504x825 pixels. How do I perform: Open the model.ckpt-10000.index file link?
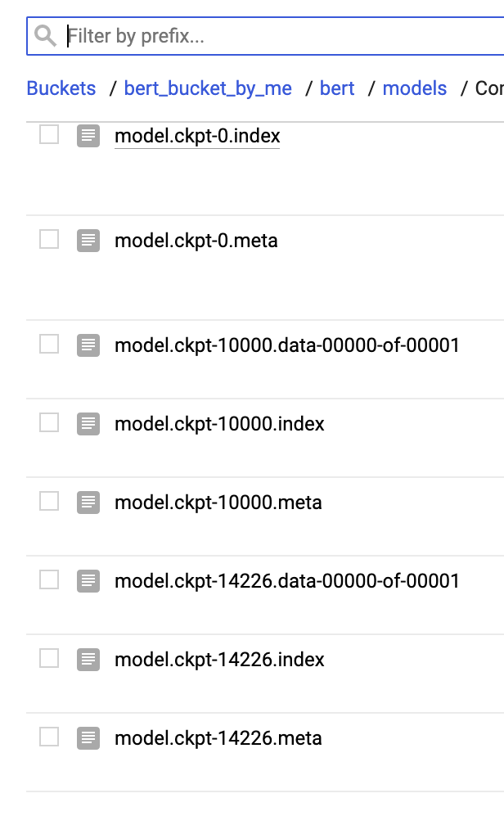pyautogui.click(x=218, y=424)
